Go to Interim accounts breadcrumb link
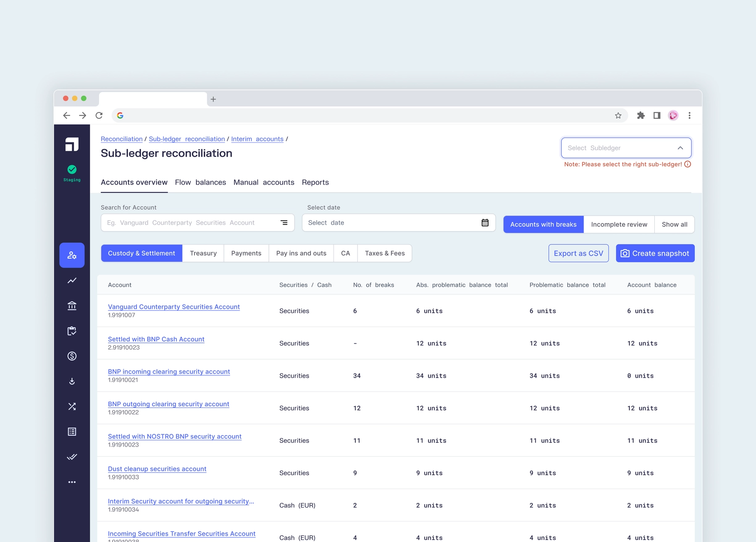 257,139
